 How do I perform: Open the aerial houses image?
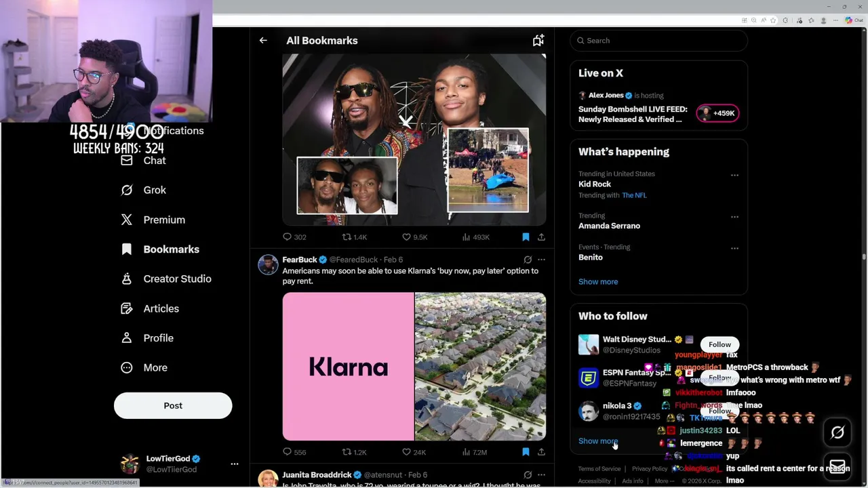point(480,367)
